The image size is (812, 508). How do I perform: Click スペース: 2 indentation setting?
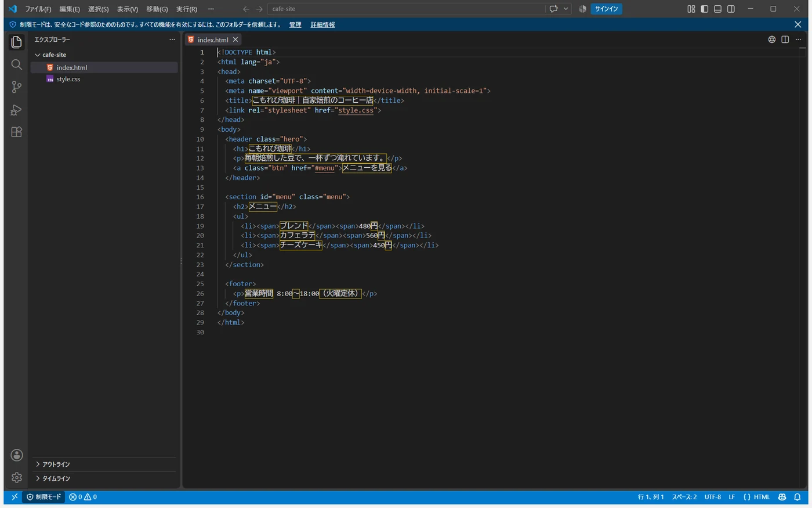coord(684,497)
